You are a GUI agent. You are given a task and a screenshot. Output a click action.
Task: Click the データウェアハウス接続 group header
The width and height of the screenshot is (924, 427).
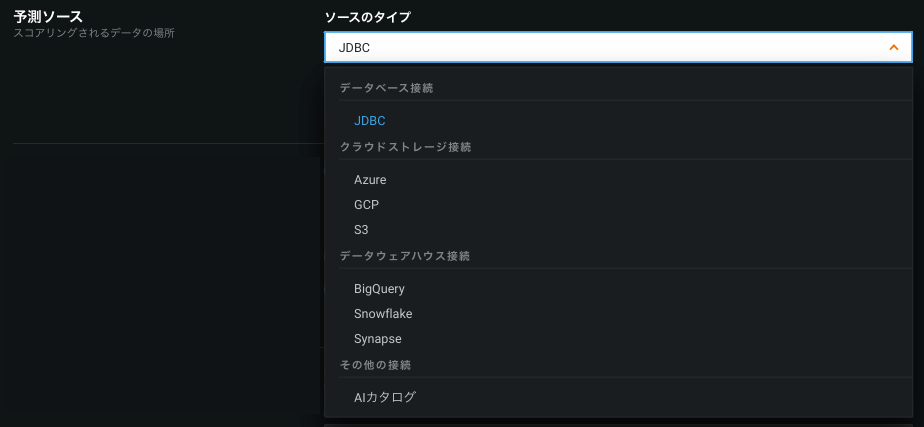click(404, 256)
